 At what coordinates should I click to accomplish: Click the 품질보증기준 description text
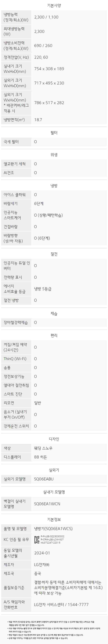(68, 588)
